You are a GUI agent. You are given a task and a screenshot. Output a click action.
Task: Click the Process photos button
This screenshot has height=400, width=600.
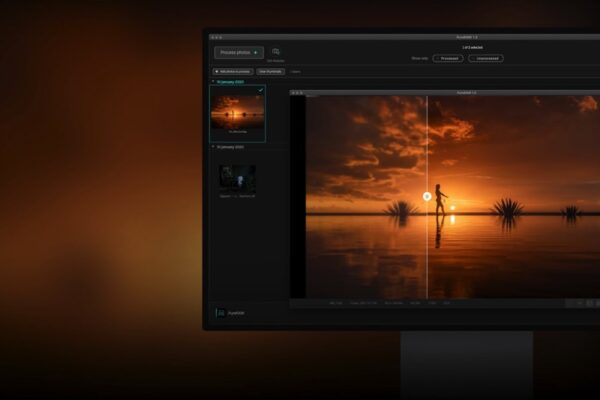tap(239, 52)
